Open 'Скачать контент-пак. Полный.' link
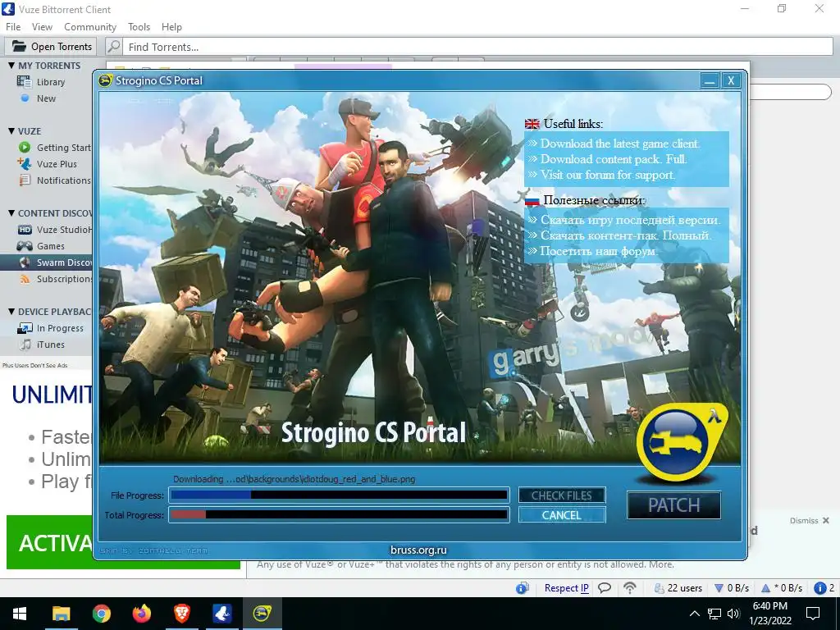This screenshot has height=630, width=840. (626, 235)
